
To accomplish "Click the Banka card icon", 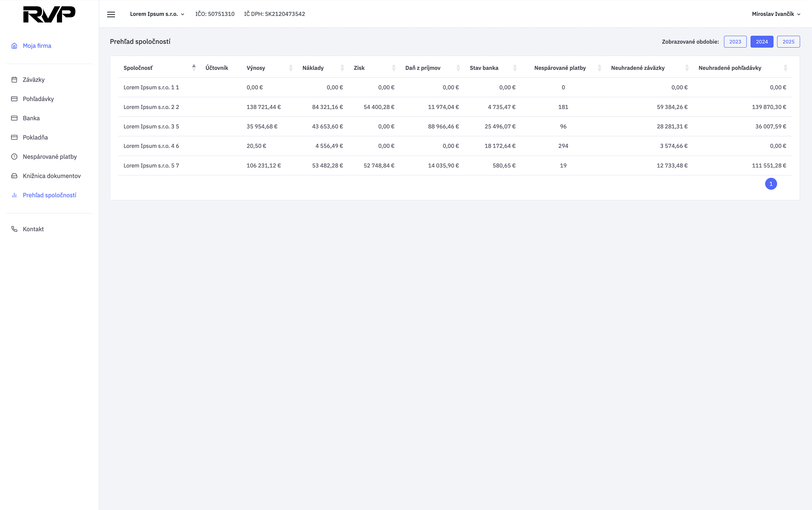I will (x=14, y=118).
